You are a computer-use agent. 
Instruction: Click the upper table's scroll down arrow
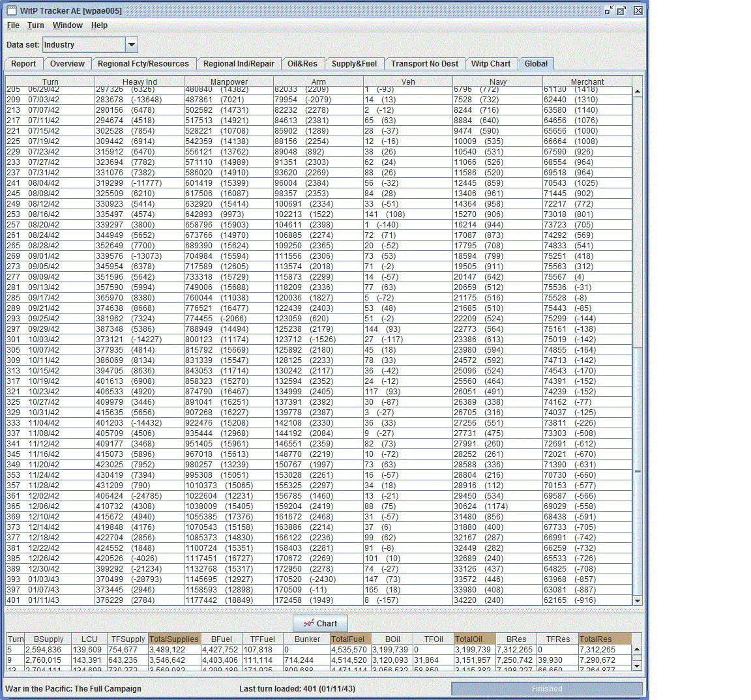point(638,601)
